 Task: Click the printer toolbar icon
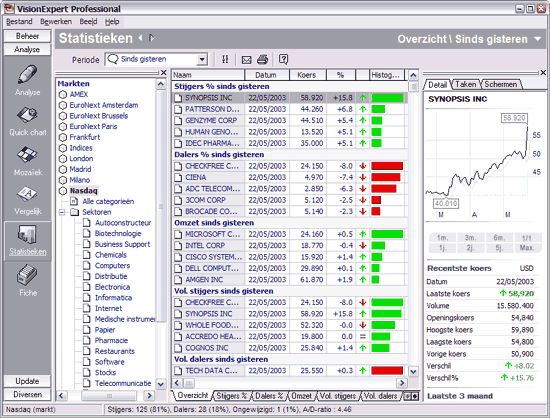pyautogui.click(x=262, y=60)
